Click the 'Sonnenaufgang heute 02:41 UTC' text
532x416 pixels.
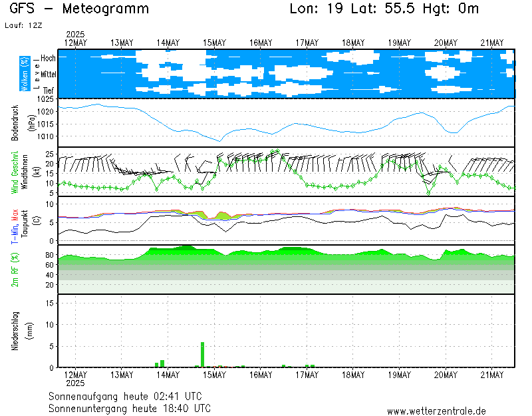coord(125,396)
